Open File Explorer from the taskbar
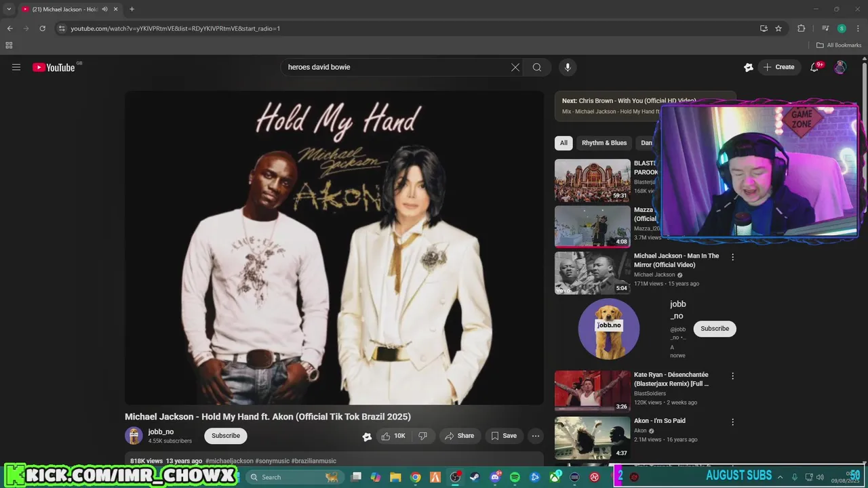The height and width of the screenshot is (488, 868). 395,477
